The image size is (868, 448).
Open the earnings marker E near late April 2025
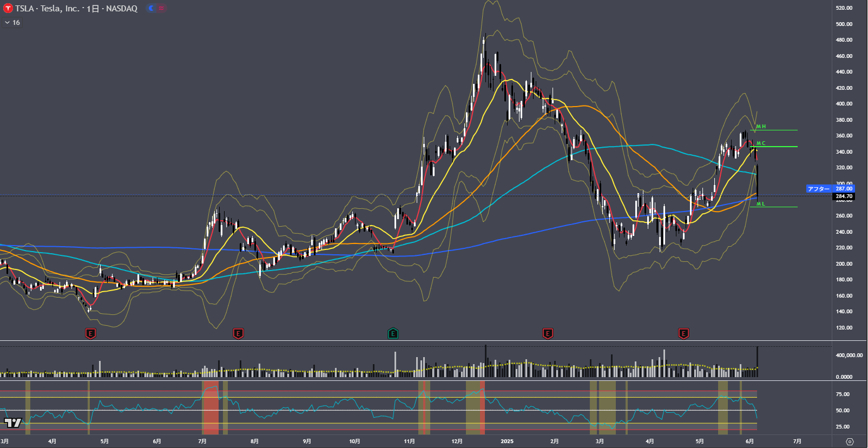tap(683, 333)
